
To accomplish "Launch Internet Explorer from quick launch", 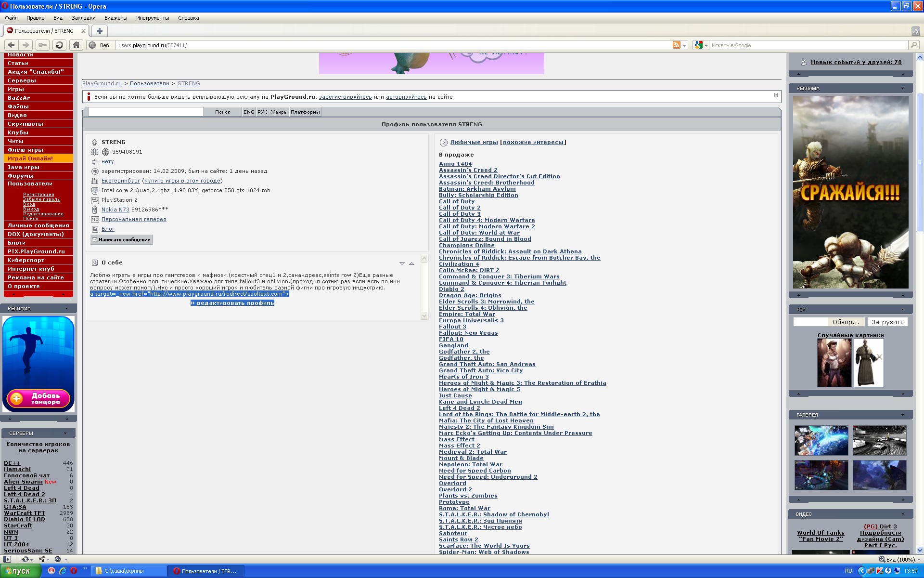I will [63, 571].
